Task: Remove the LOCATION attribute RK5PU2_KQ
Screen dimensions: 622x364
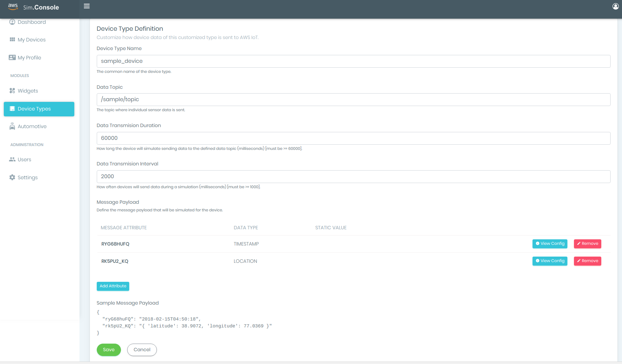Action: coord(587,261)
